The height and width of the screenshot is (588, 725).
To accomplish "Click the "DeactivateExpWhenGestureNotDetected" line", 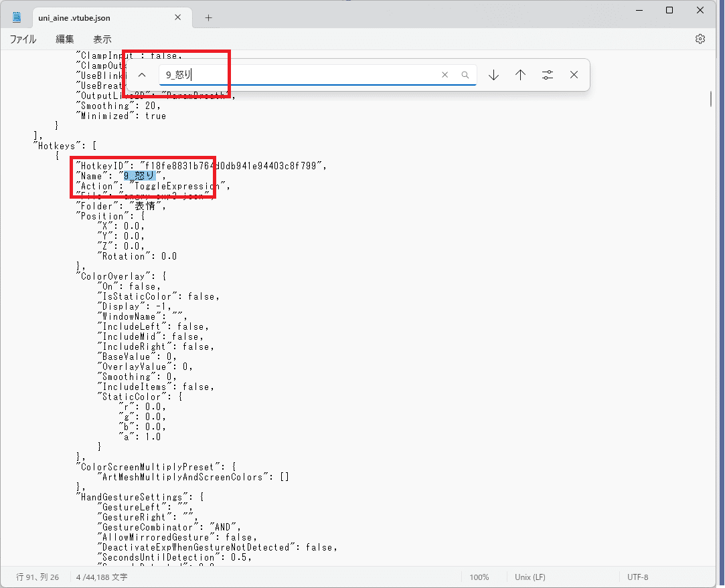I will [x=218, y=547].
